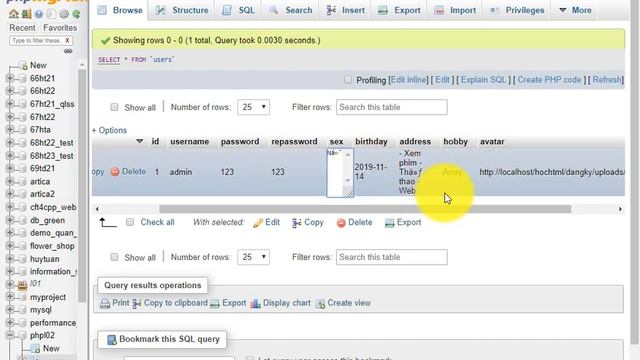The image size is (640, 360).
Task: Enable the top Show all checkbox
Action: tap(114, 107)
